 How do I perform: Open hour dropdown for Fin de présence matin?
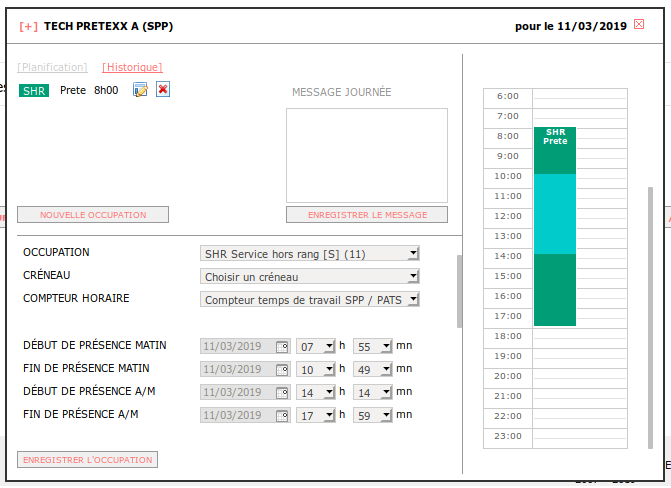pos(315,369)
